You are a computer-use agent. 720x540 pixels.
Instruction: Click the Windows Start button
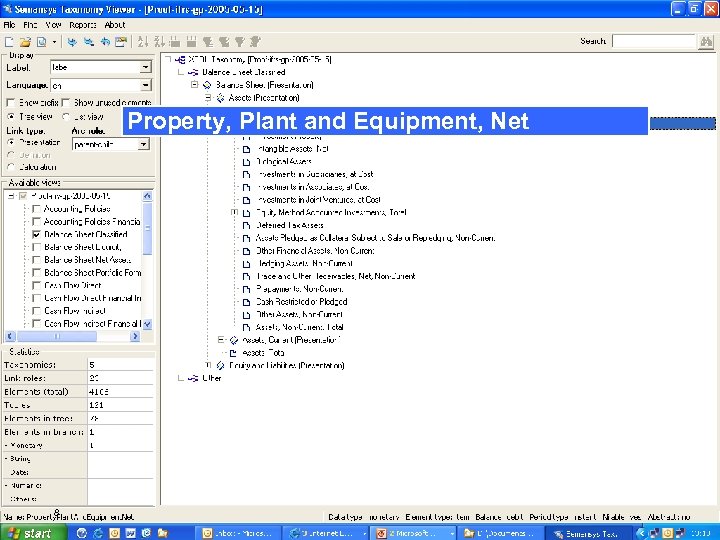click(x=29, y=533)
